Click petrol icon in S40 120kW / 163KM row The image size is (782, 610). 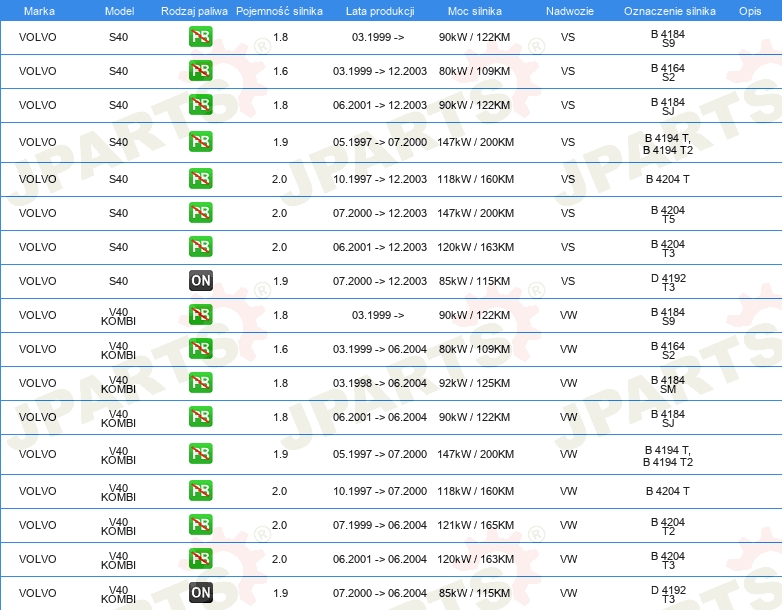200,246
